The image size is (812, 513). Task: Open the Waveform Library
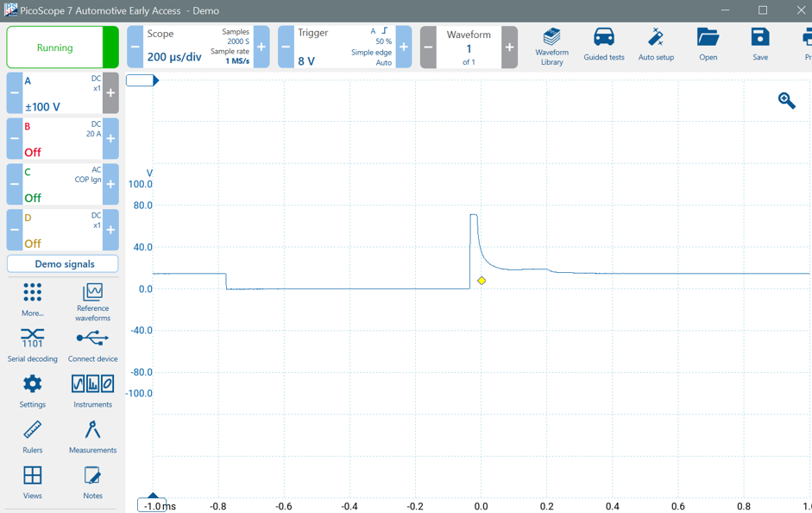(551, 46)
